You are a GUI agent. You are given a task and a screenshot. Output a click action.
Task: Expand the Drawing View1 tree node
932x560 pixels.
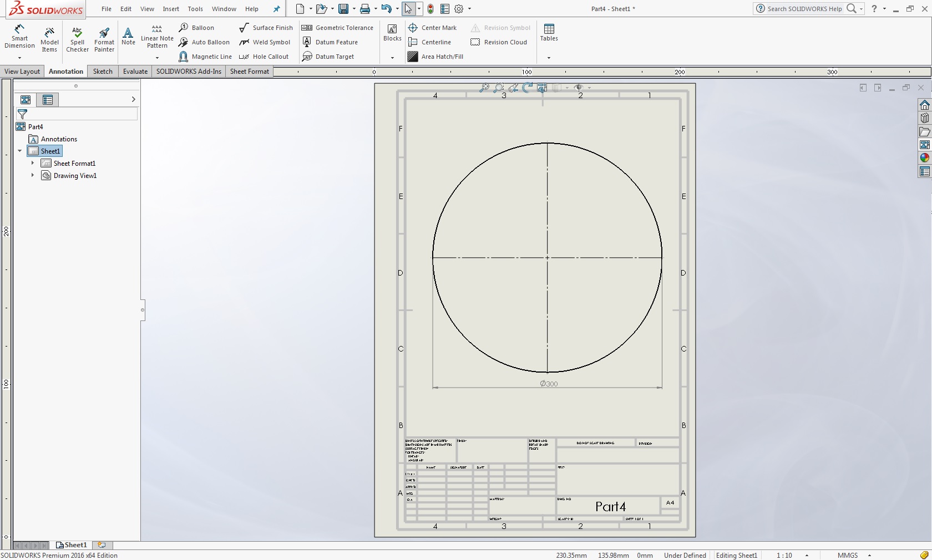[33, 175]
